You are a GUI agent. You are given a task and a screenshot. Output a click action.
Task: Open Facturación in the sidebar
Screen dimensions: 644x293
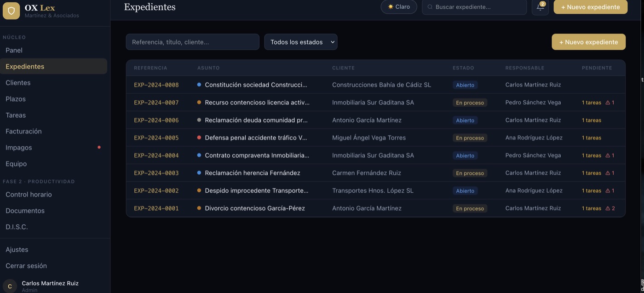pos(23,131)
